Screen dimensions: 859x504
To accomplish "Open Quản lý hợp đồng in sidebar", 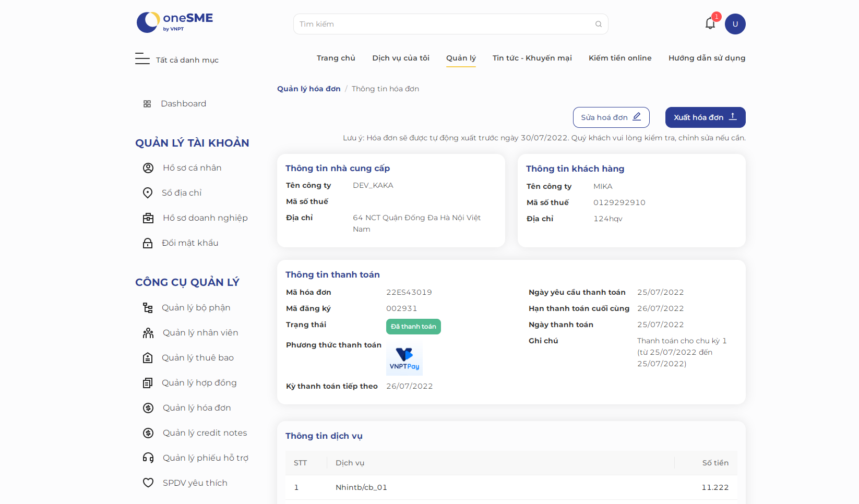I will [199, 383].
